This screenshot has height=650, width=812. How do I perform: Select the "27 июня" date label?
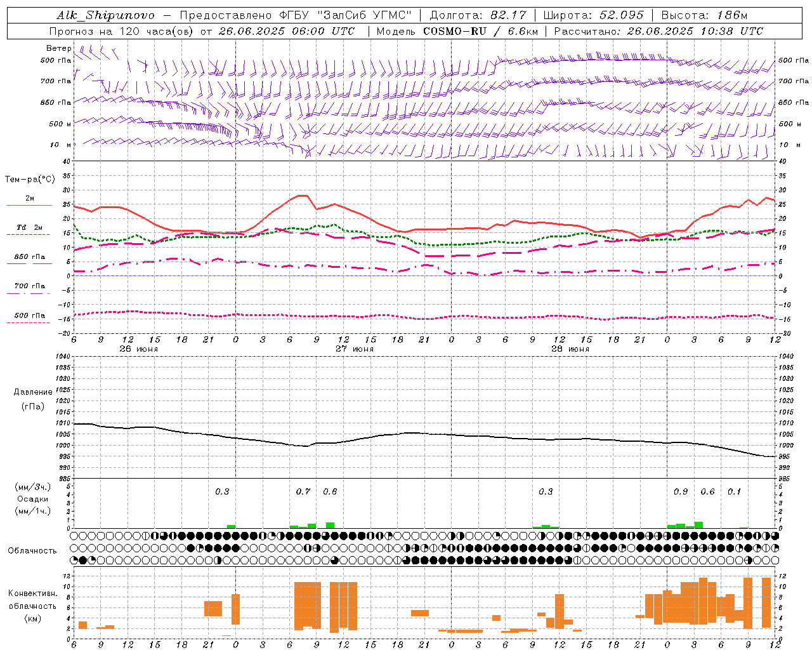[x=355, y=349]
